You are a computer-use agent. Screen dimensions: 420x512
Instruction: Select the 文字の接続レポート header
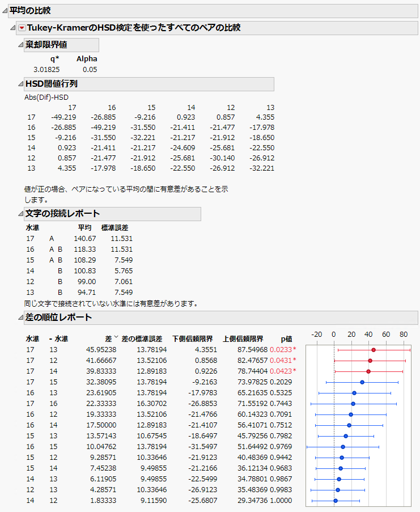[x=112, y=214]
